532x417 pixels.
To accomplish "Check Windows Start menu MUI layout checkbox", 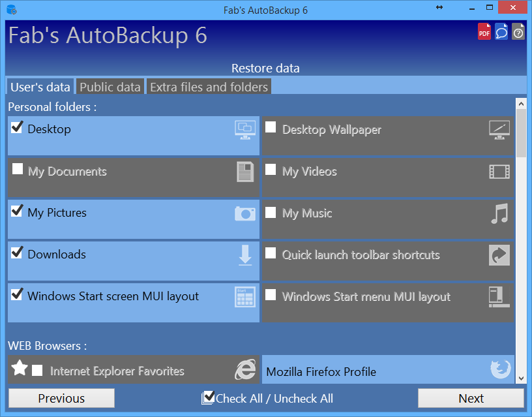I will (271, 294).
